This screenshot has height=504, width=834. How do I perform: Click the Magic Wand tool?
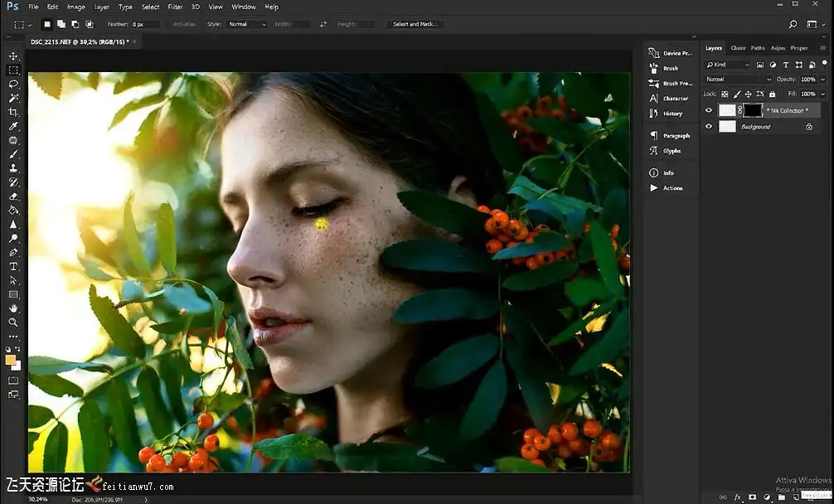(13, 98)
